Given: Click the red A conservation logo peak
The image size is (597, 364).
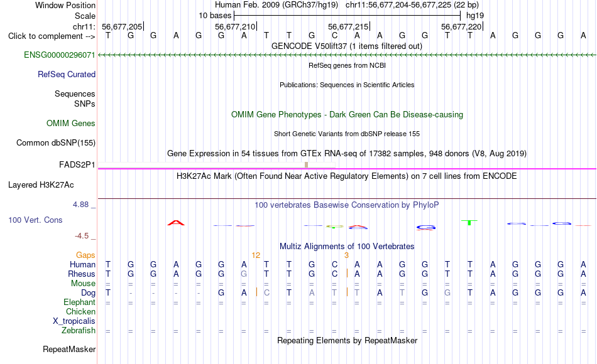Looking at the screenshot, I should [x=176, y=223].
